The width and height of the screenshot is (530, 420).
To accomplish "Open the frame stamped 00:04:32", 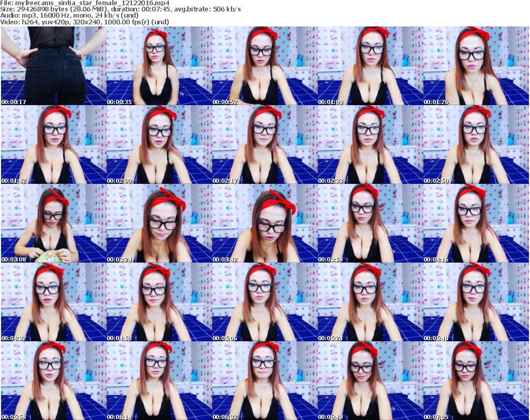I will point(53,302).
